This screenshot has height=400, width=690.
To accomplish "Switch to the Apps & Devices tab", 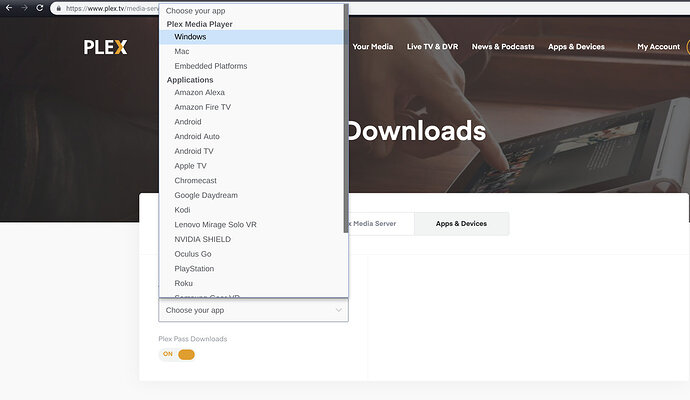I will click(461, 224).
